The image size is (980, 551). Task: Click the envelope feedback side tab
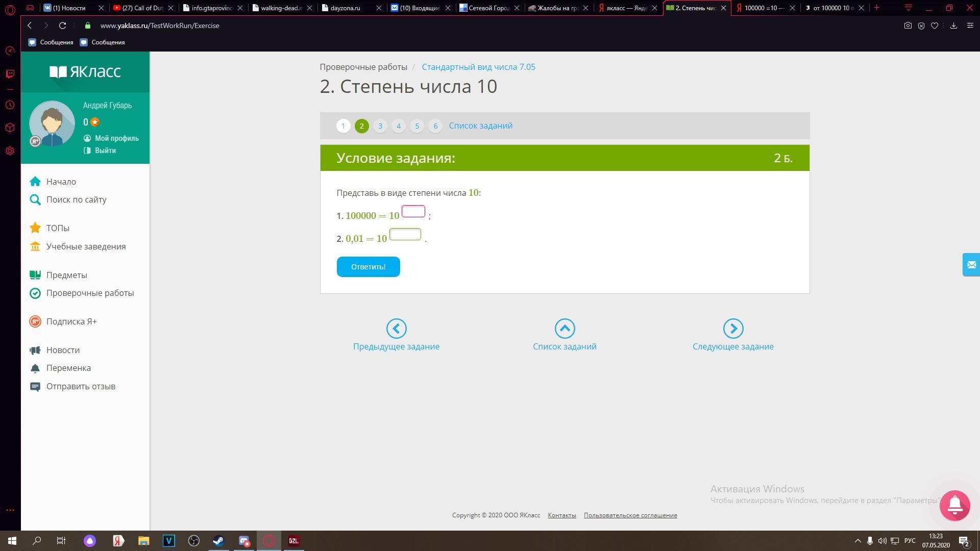pyautogui.click(x=971, y=265)
